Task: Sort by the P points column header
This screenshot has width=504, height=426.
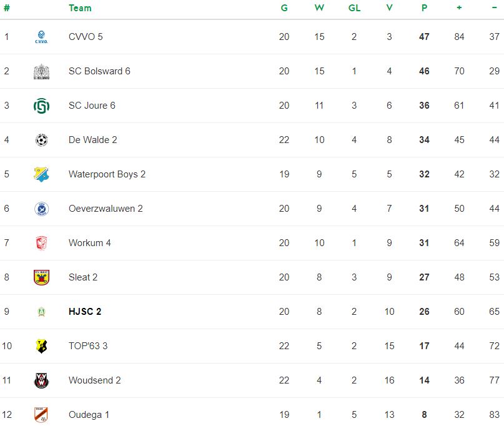Action: (x=424, y=8)
